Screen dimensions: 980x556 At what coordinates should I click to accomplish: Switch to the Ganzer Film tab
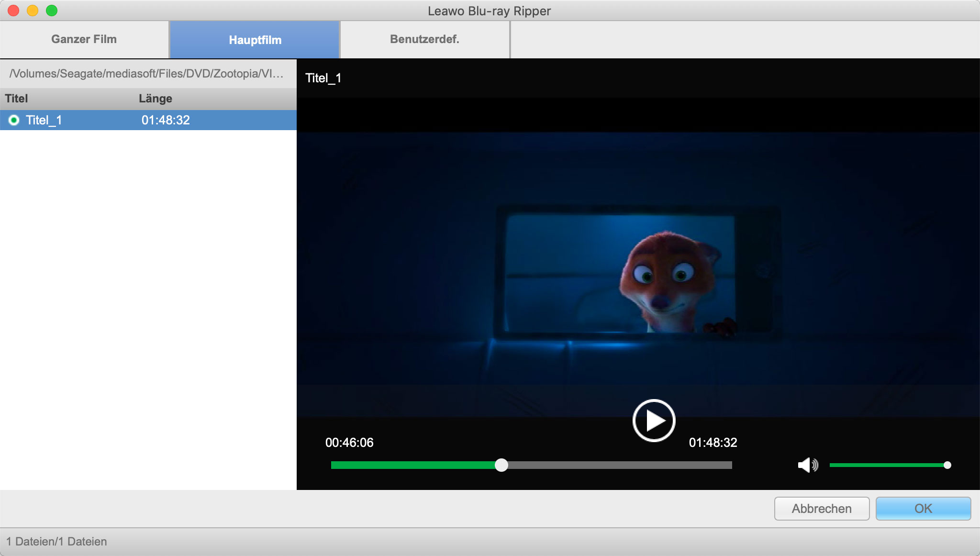(84, 39)
